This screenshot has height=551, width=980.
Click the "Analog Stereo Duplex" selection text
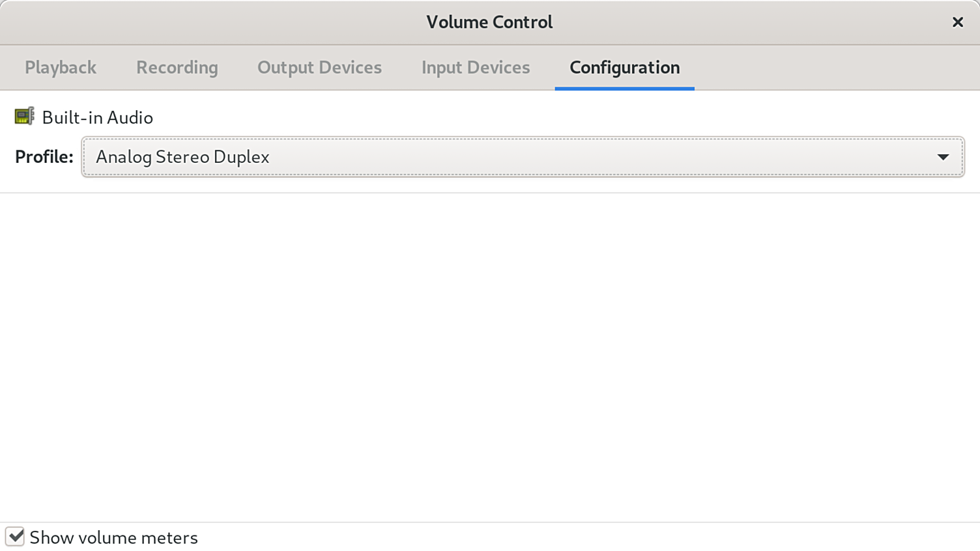tap(182, 157)
